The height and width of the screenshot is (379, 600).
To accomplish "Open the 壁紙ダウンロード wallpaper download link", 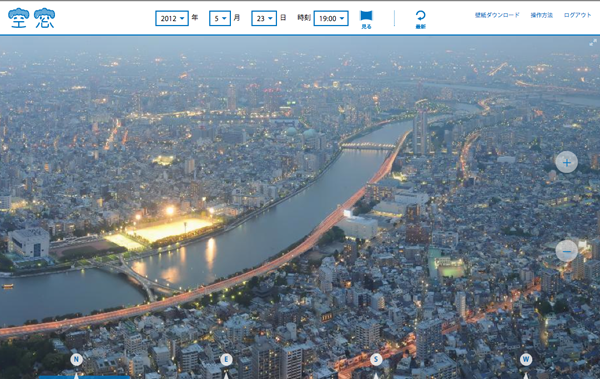I will click(497, 15).
